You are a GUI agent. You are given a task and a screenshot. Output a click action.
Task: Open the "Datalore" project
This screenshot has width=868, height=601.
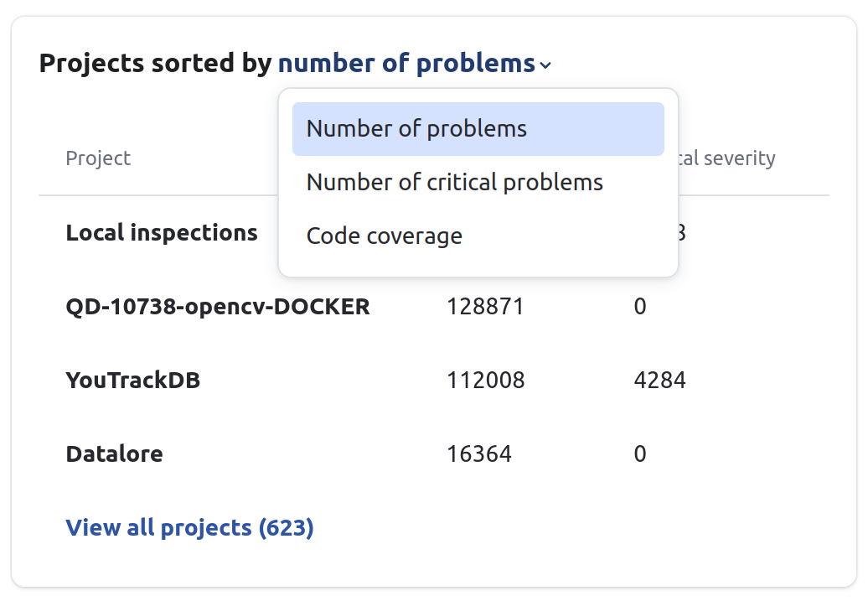(114, 453)
